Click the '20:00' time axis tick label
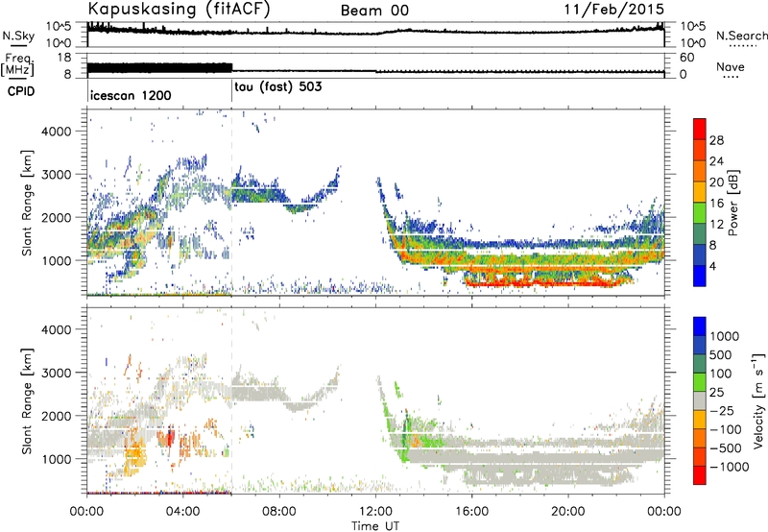The image size is (768, 532). coord(567,512)
